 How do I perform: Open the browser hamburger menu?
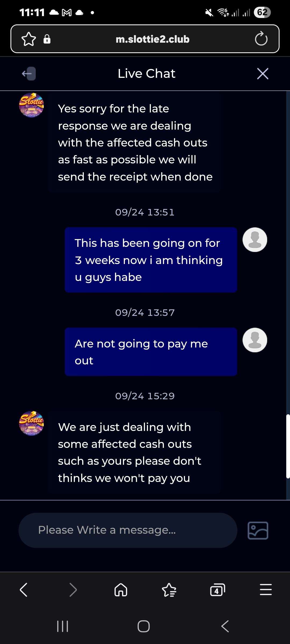(x=266, y=590)
